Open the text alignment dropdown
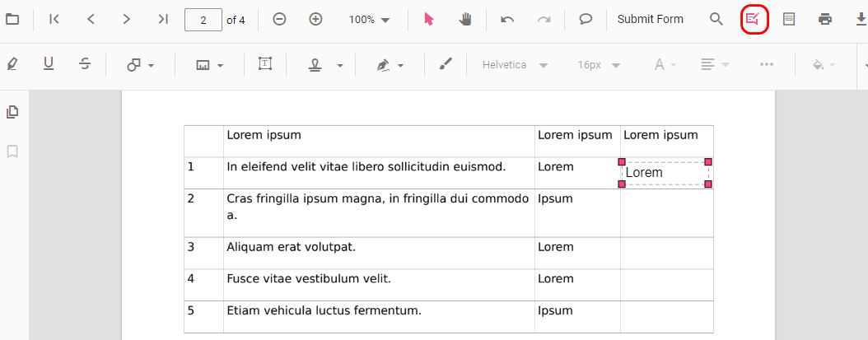This screenshot has width=868, height=340. (x=715, y=65)
